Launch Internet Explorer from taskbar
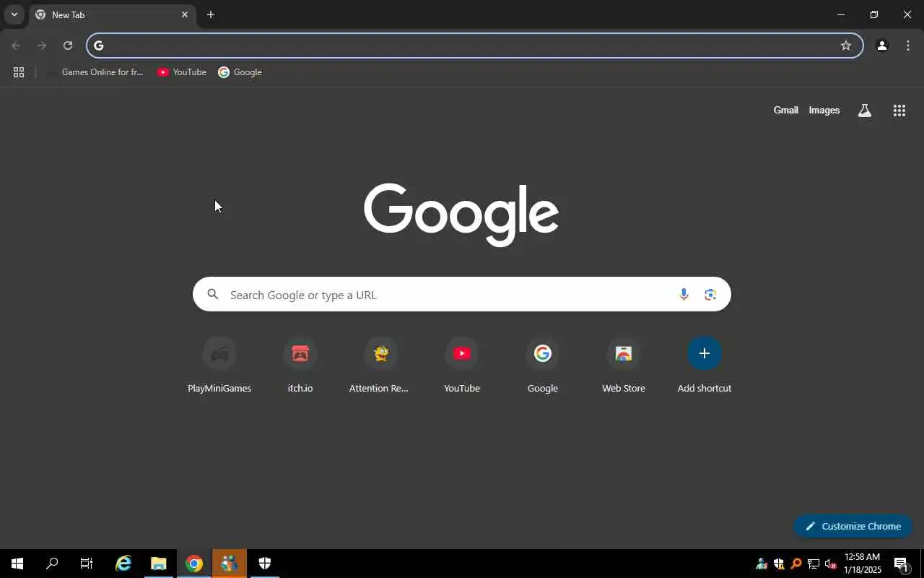This screenshot has height=578, width=924. 123,564
